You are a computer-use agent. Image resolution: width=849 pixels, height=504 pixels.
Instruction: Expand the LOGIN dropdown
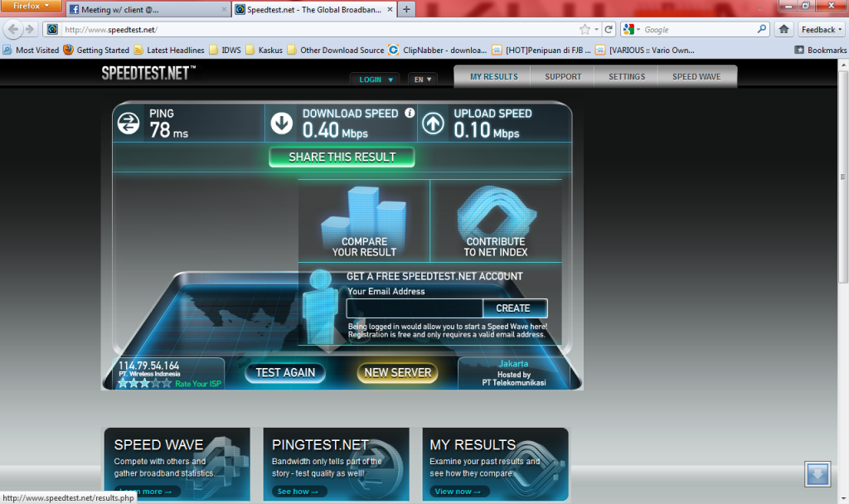coord(375,80)
